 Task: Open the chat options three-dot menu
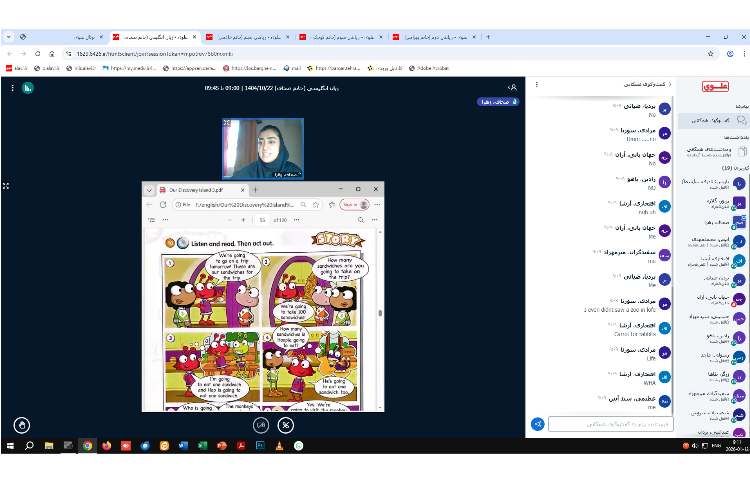(x=537, y=87)
